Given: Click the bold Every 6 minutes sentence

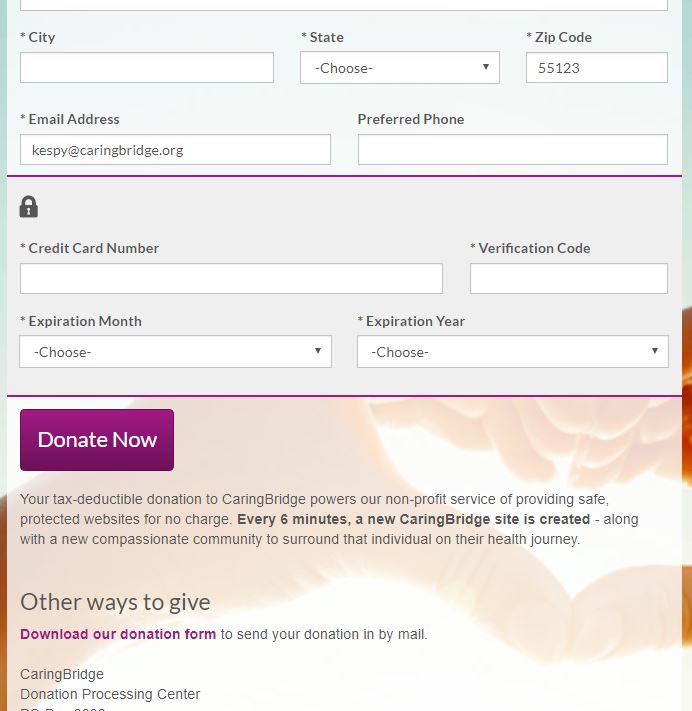Looking at the screenshot, I should point(414,519).
